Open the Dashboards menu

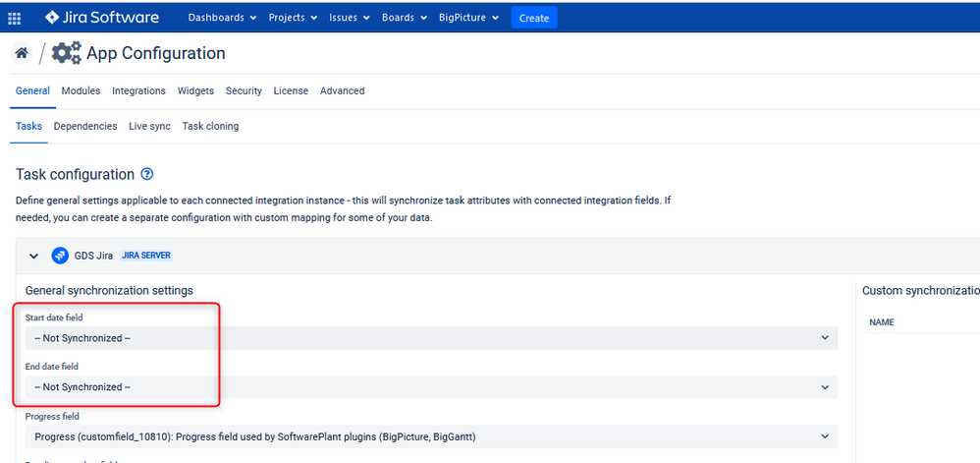tap(223, 18)
